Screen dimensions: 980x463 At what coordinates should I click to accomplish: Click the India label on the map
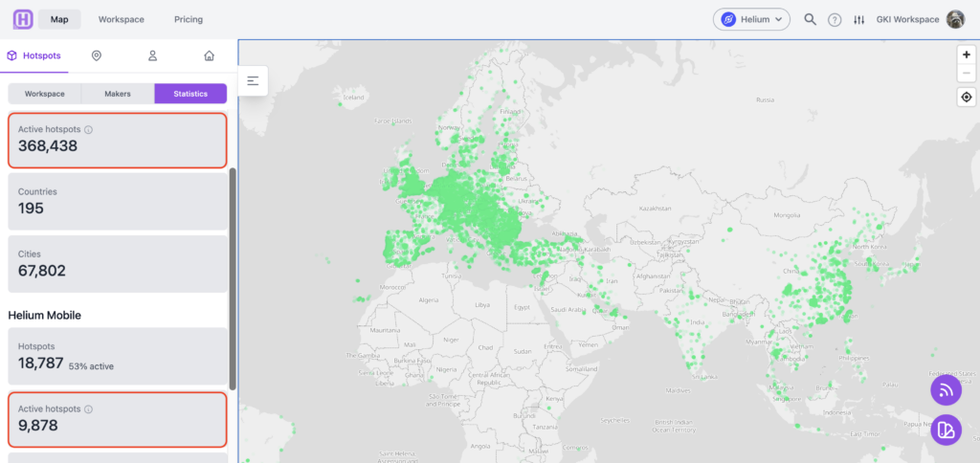[698, 322]
